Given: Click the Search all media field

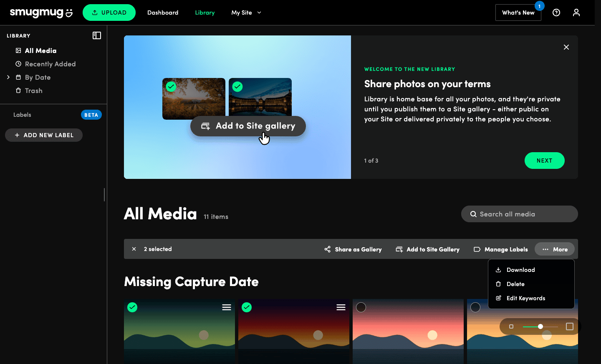Looking at the screenshot, I should [520, 214].
